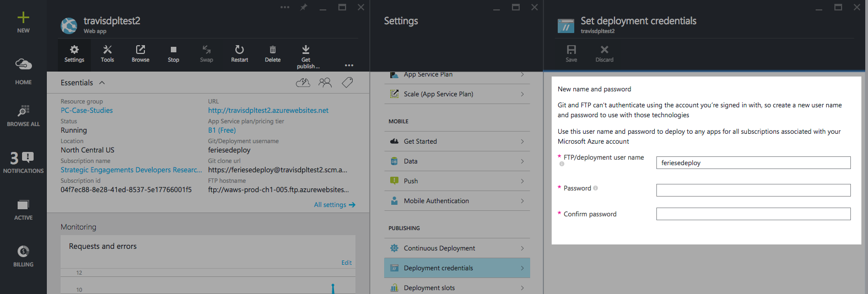Open Settings in the web app toolbar
868x294 pixels.
pyautogui.click(x=74, y=54)
